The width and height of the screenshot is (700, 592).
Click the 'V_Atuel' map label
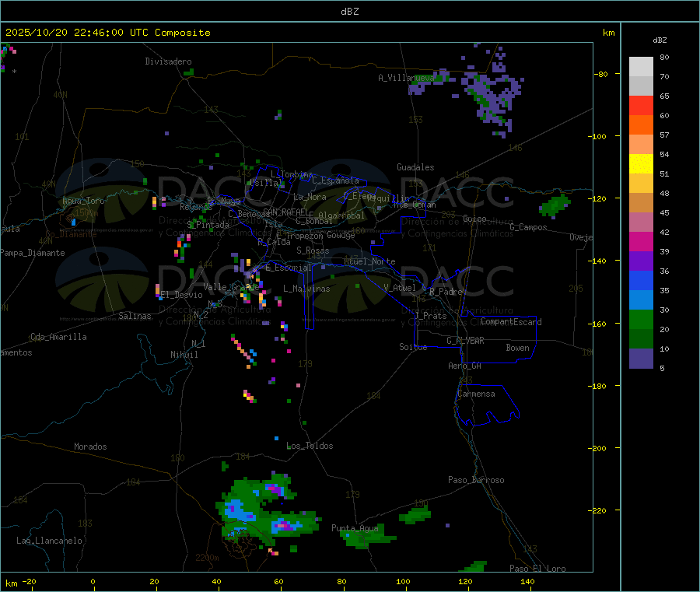[x=399, y=288]
